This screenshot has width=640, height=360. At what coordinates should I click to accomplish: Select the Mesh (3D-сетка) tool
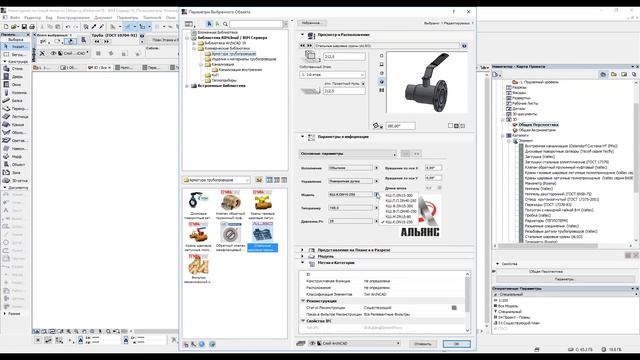click(x=15, y=180)
